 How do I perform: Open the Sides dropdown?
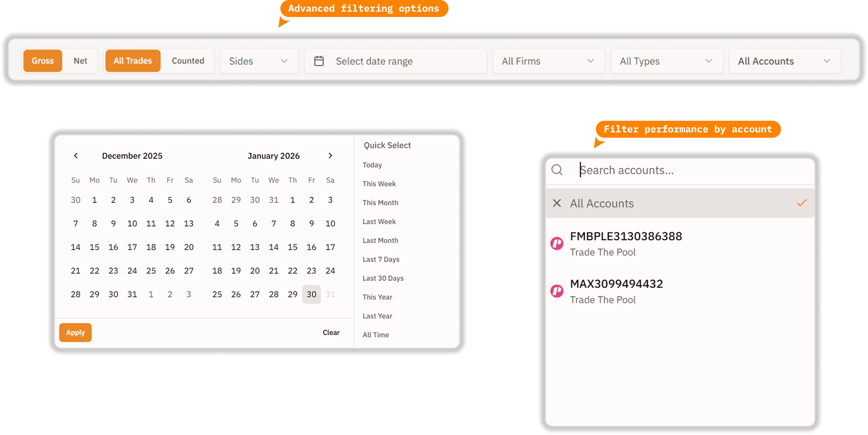[x=259, y=61]
